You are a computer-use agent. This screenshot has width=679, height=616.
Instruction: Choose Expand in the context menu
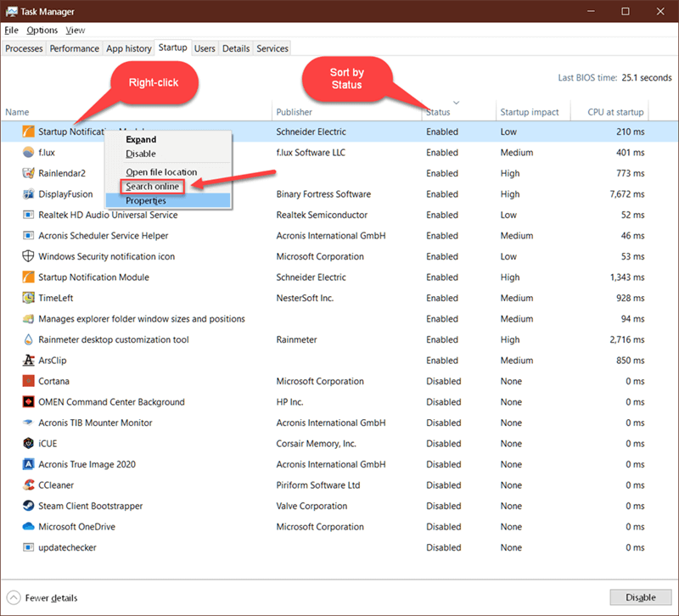[167, 139]
